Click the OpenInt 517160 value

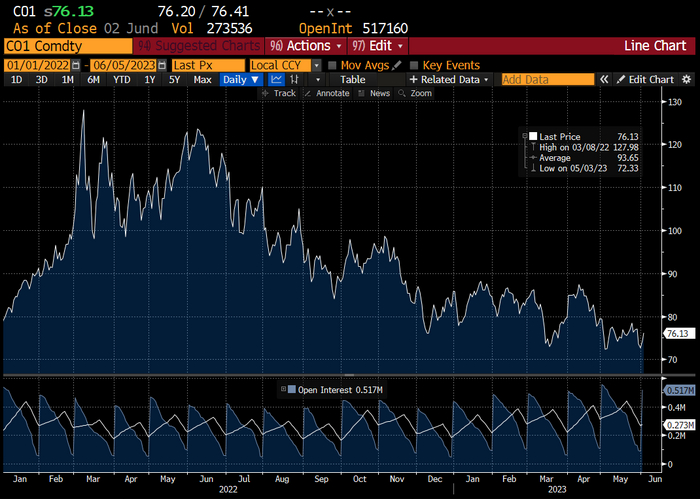[x=385, y=29]
